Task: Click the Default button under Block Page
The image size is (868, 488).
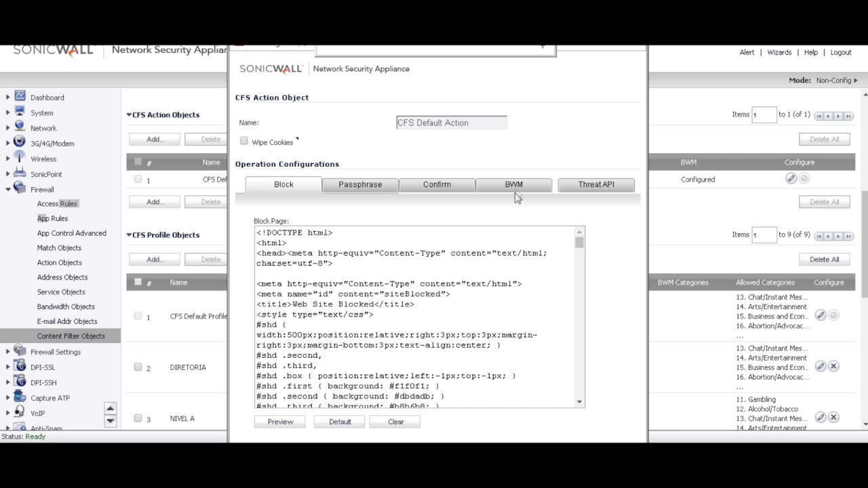Action: 340,422
